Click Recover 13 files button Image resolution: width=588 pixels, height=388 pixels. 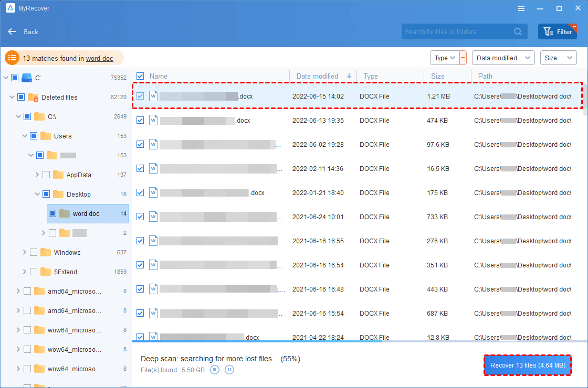tap(527, 365)
